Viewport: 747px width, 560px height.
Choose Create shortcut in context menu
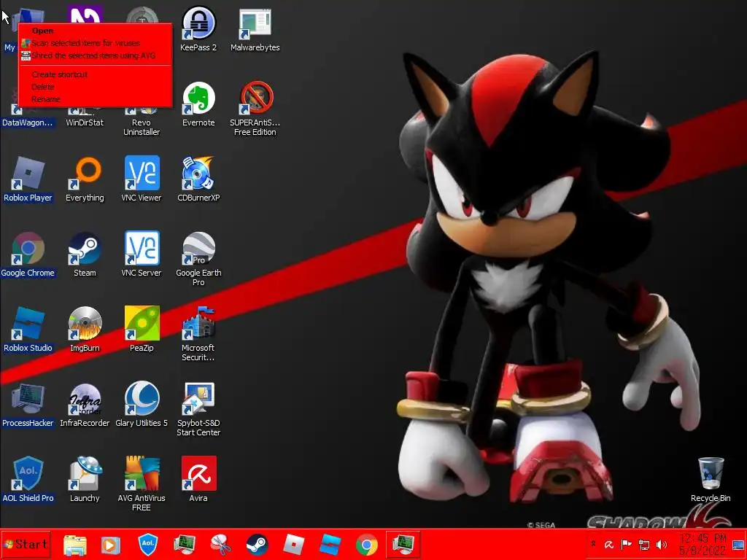pos(96,75)
